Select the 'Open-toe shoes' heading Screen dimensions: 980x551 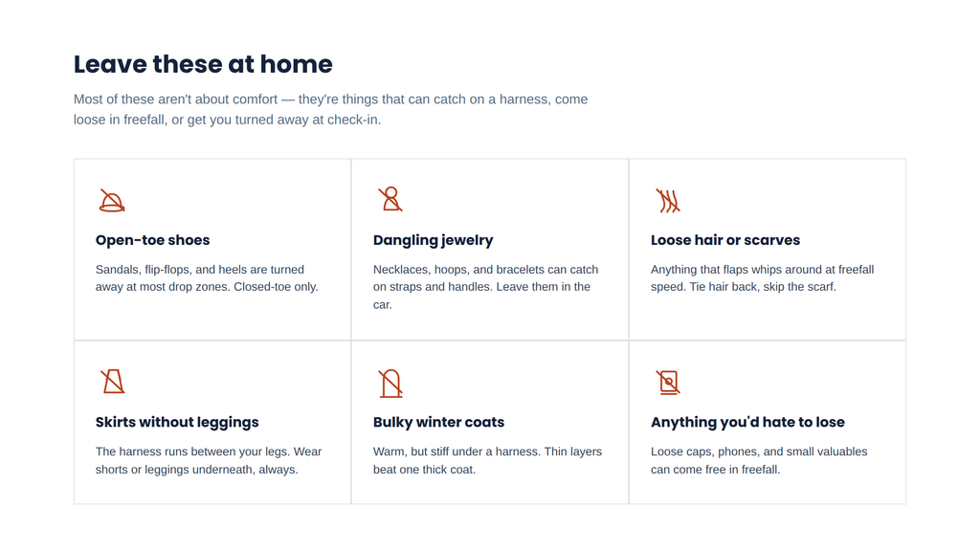pyautogui.click(x=152, y=240)
